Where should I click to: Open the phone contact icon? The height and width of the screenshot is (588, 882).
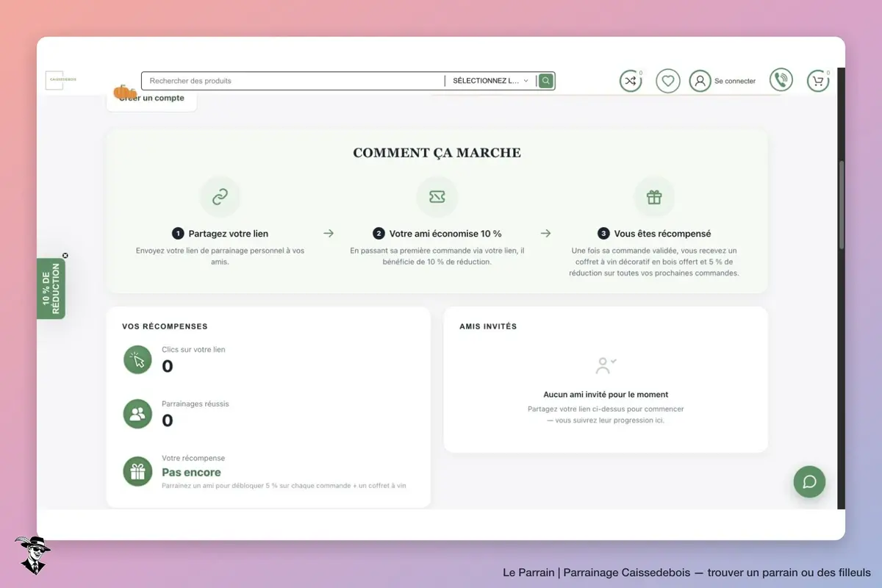(781, 80)
